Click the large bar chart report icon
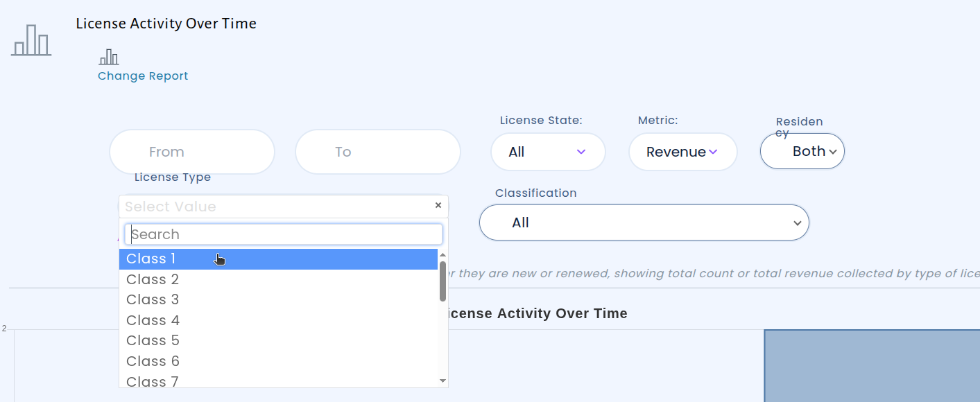980x402 pixels. point(31,40)
